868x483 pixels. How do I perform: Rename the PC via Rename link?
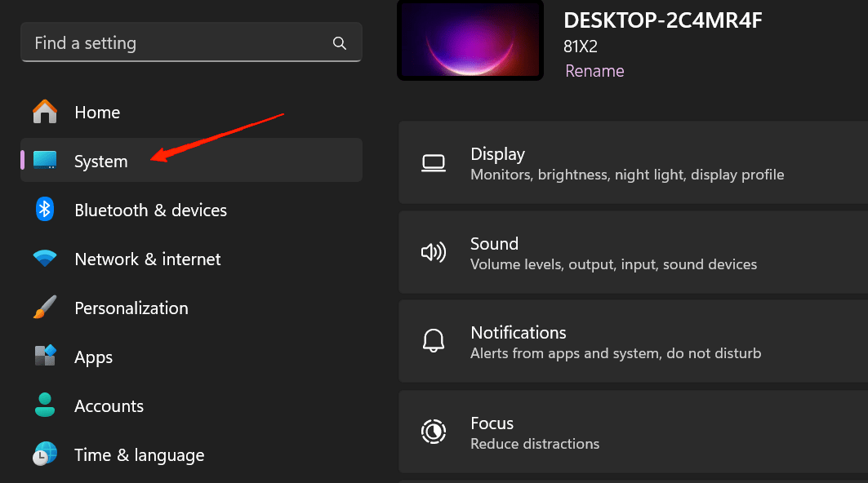(594, 71)
